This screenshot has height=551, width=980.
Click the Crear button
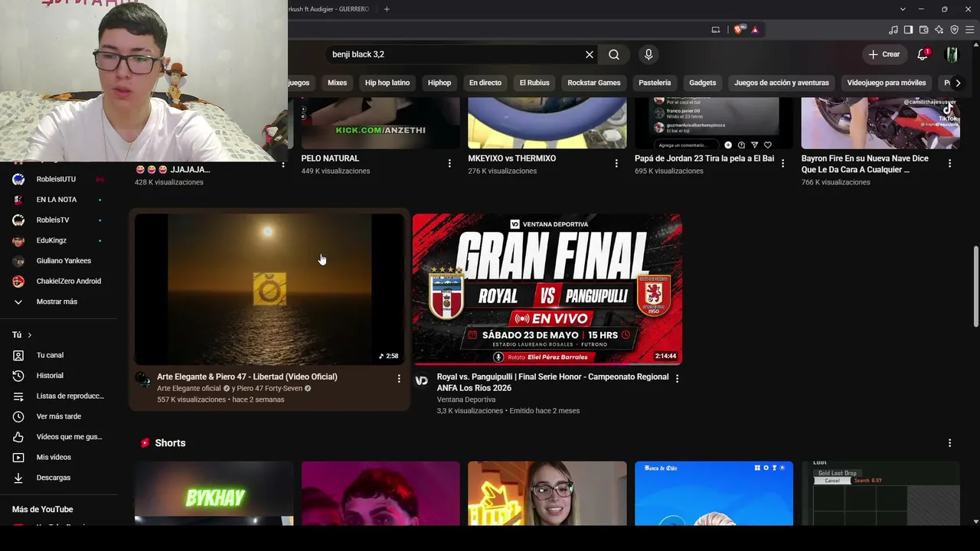coord(884,54)
